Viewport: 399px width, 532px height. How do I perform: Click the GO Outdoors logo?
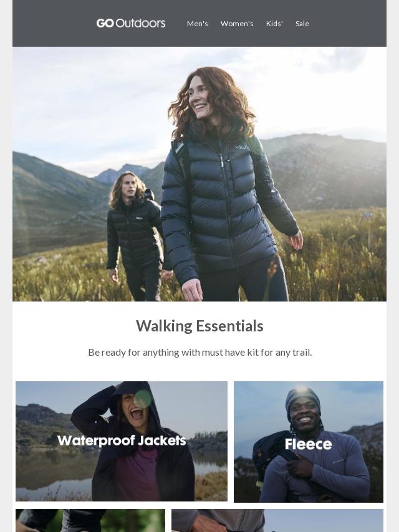[x=131, y=24]
